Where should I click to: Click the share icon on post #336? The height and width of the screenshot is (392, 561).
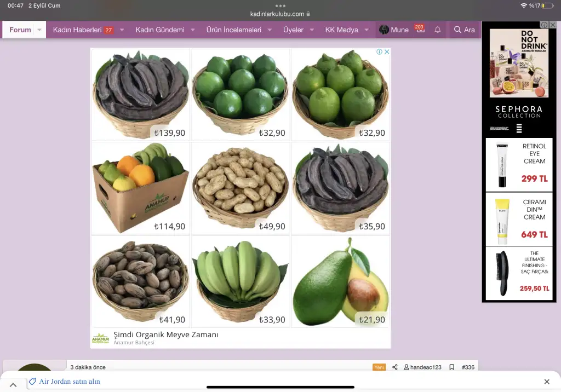click(394, 367)
